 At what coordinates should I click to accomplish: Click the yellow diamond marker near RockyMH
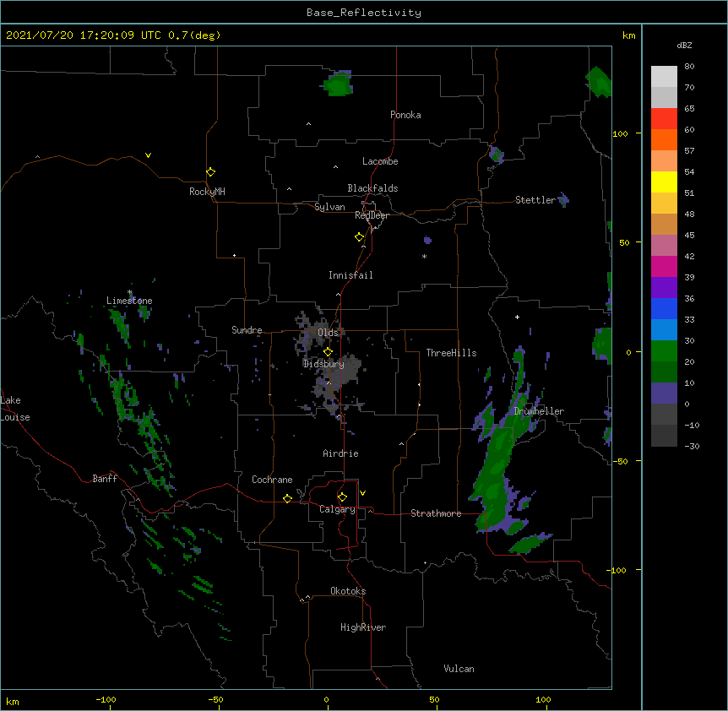(211, 172)
